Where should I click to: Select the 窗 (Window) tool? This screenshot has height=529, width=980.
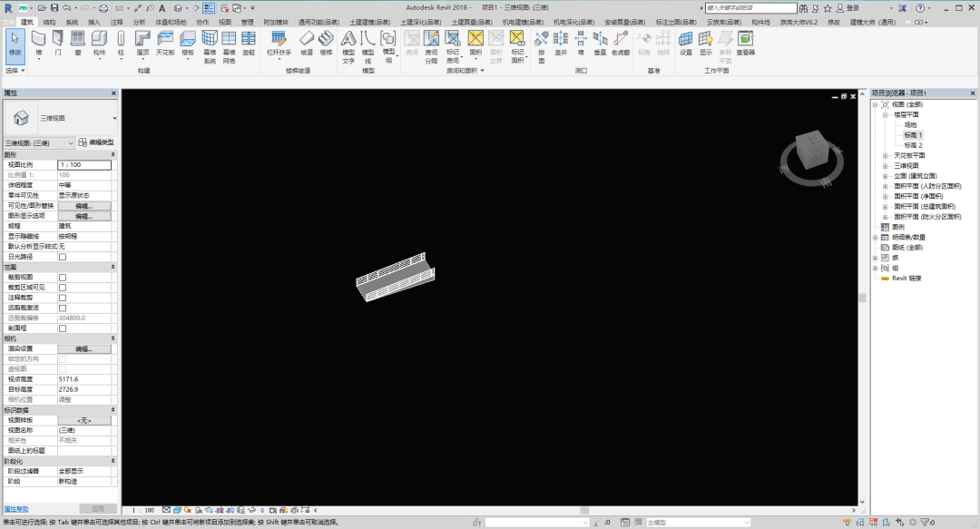(77, 44)
